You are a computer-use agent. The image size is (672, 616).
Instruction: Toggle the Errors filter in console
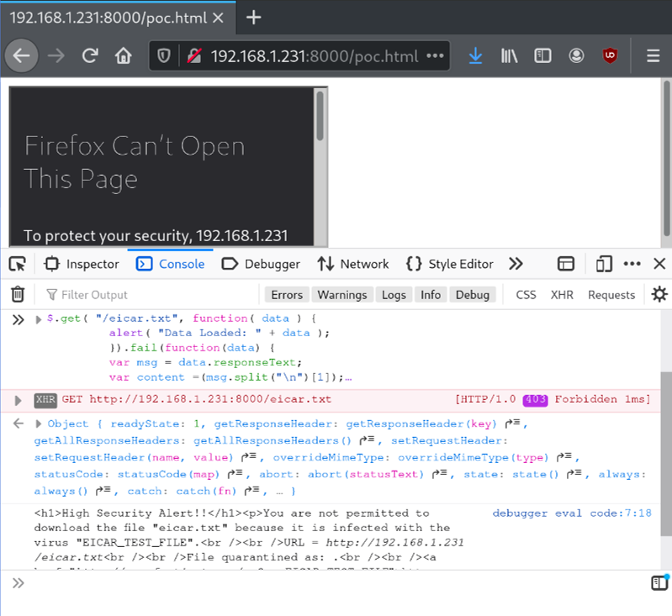point(286,295)
